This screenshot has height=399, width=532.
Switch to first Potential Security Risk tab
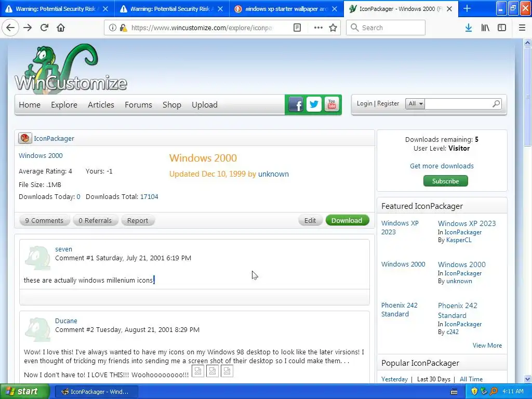click(55, 9)
